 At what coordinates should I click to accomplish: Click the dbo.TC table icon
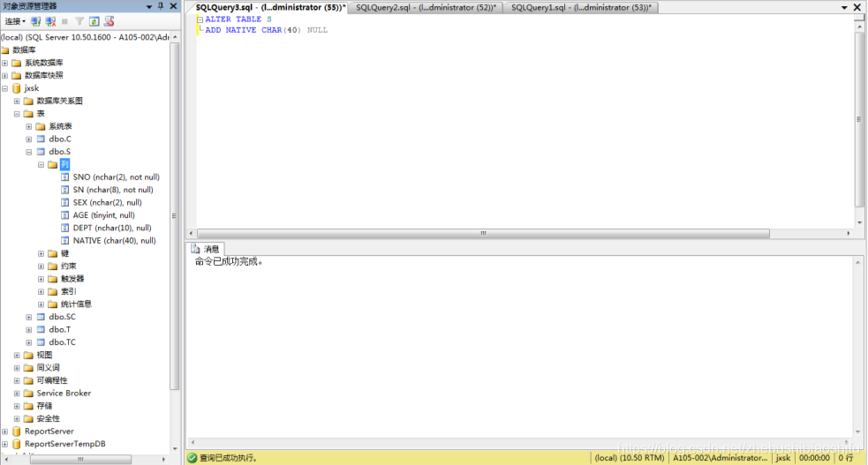click(x=41, y=343)
